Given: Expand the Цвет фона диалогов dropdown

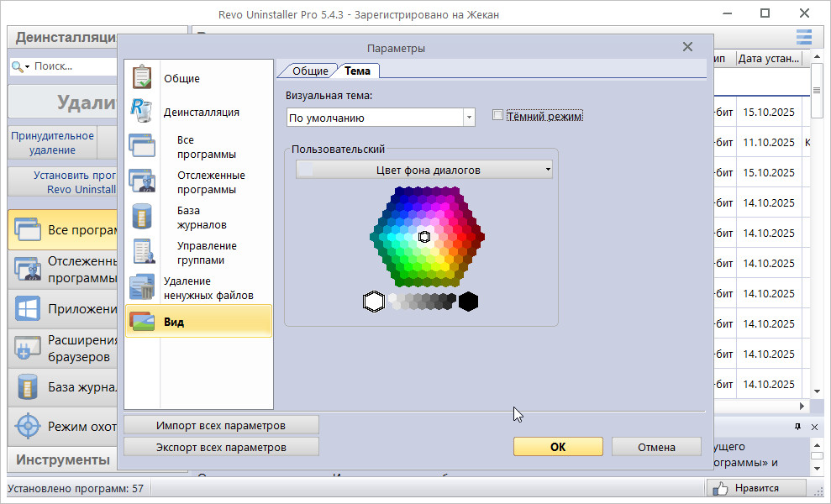Looking at the screenshot, I should click(548, 170).
